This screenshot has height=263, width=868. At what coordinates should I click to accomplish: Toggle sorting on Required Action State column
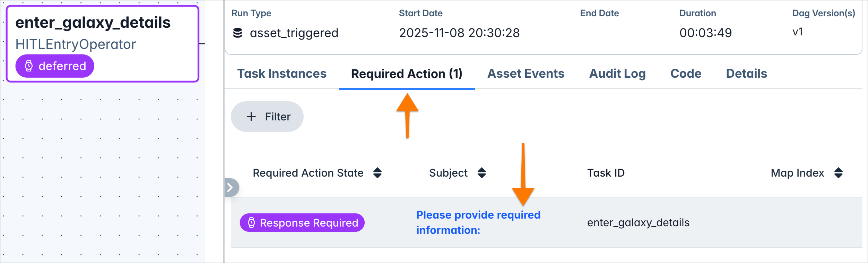coord(377,173)
